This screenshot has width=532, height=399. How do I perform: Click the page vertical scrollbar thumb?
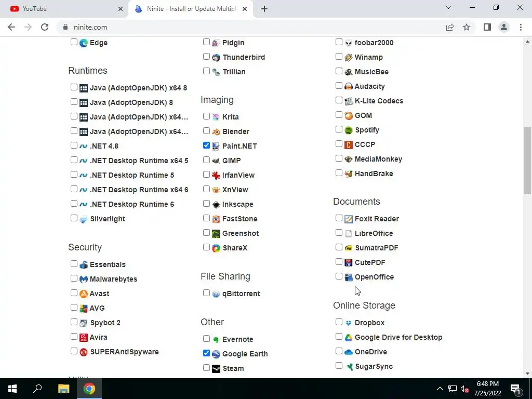pos(527,160)
